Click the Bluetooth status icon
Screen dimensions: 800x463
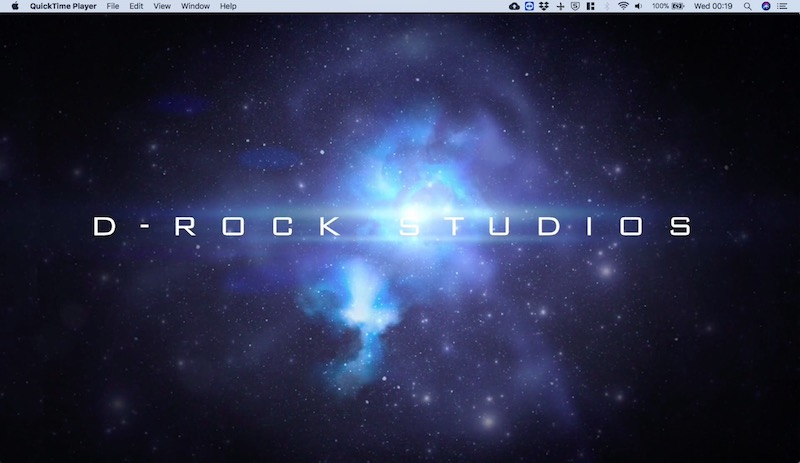[607, 6]
